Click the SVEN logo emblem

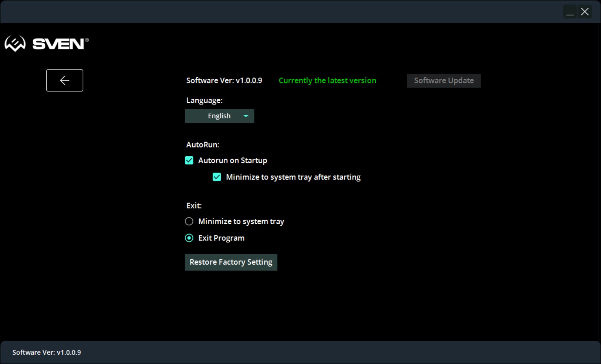coord(15,44)
